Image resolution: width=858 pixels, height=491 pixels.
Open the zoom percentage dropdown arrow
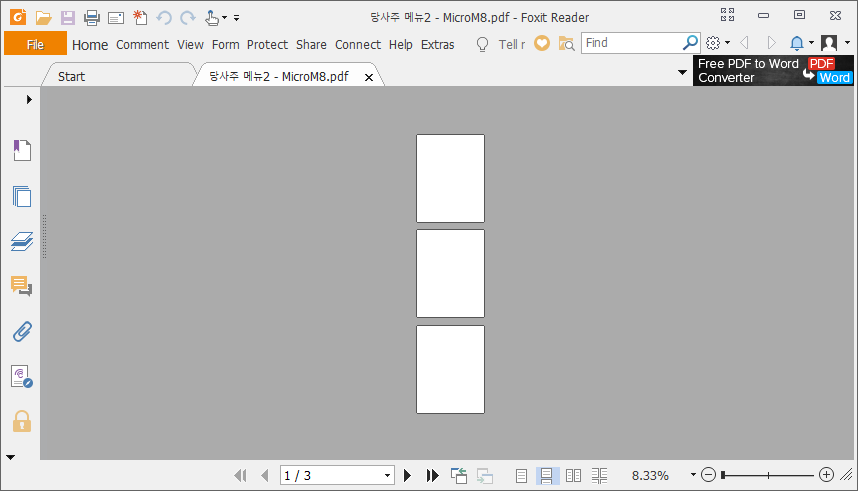pos(693,475)
